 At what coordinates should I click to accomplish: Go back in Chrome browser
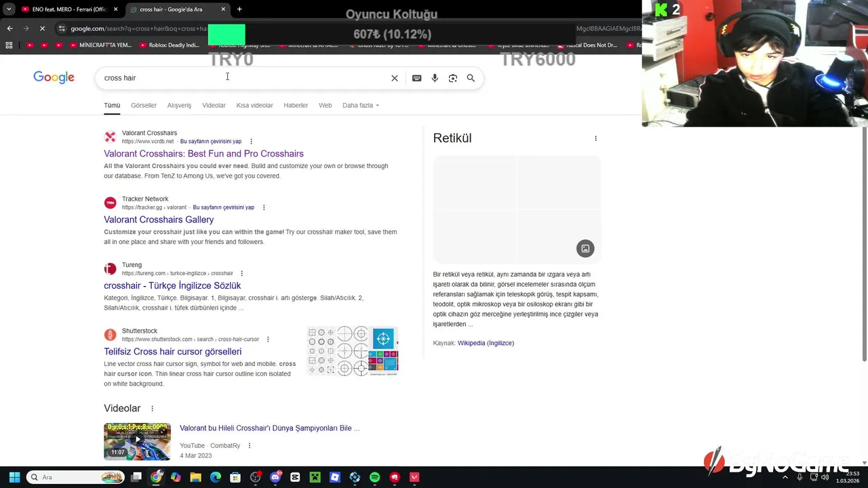[9, 28]
